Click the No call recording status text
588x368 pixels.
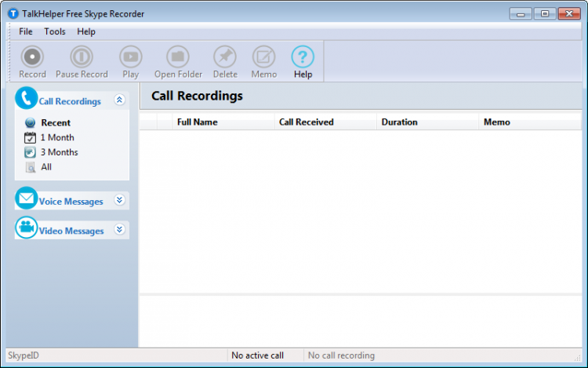(x=341, y=355)
